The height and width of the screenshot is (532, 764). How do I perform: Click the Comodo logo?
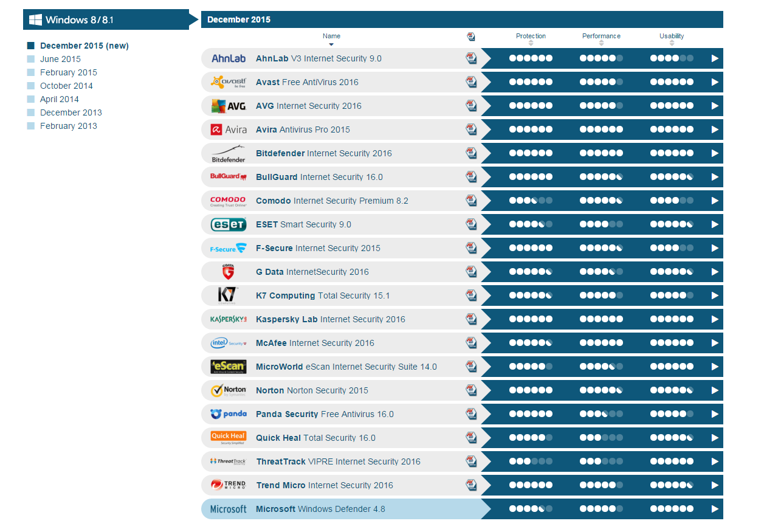click(228, 201)
